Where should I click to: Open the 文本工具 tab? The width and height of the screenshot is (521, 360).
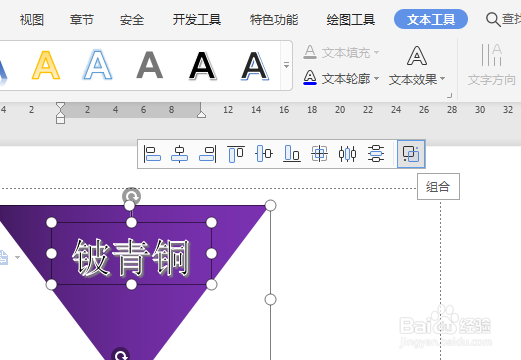431,19
